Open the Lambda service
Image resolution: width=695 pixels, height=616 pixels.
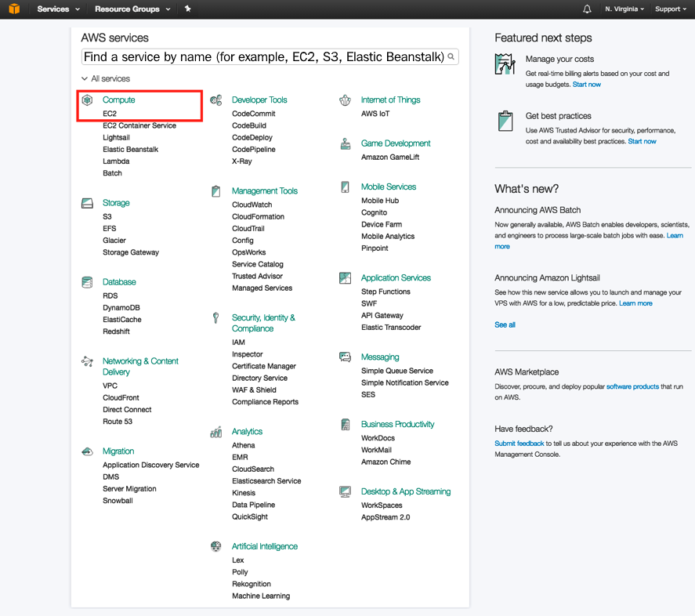(115, 161)
